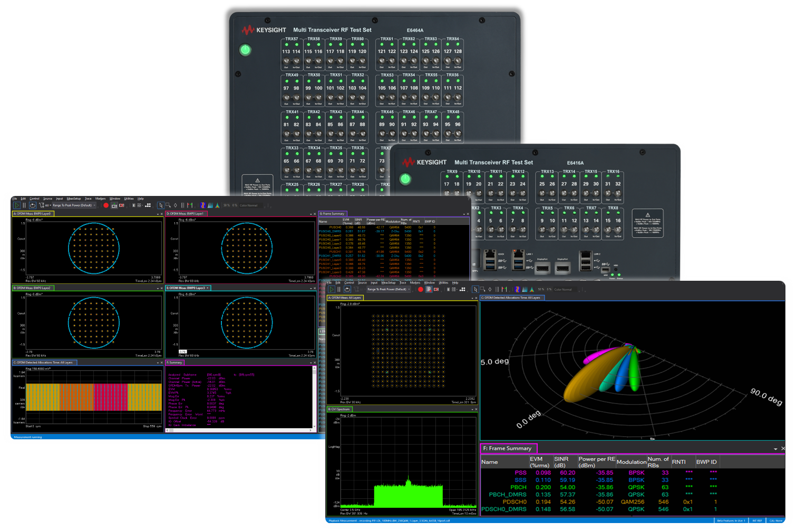Click the trace layout grid icon
796x532 pixels.
point(454,290)
